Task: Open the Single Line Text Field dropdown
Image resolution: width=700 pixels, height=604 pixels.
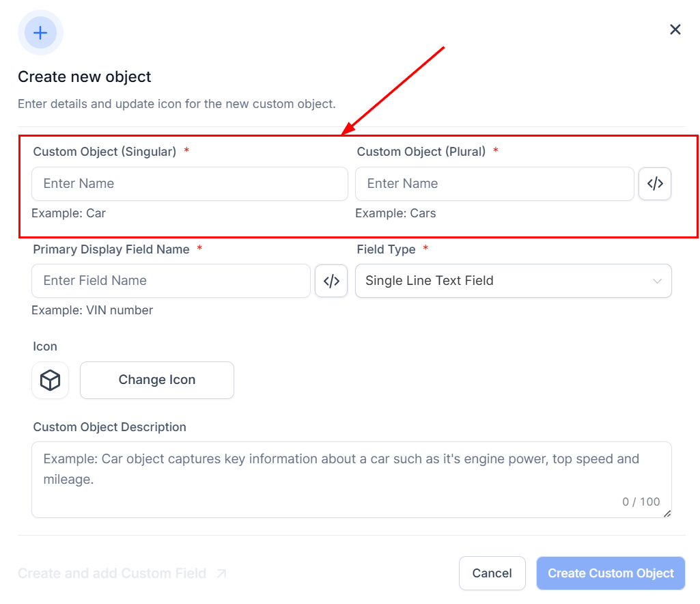Action: click(513, 281)
